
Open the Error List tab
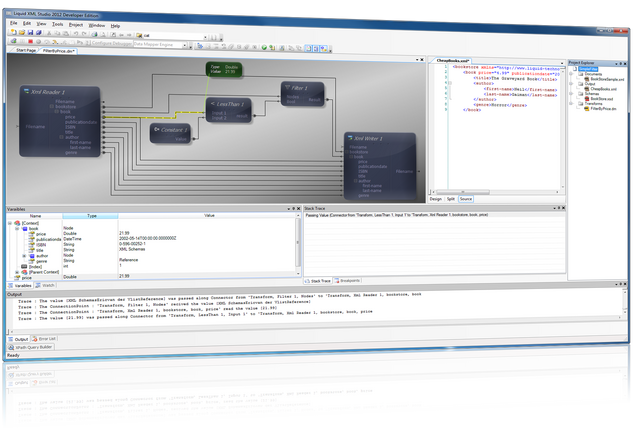pyautogui.click(x=44, y=338)
